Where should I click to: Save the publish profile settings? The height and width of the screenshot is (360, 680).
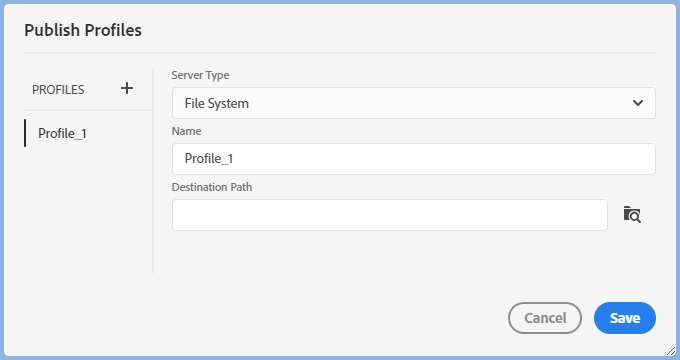click(x=625, y=318)
